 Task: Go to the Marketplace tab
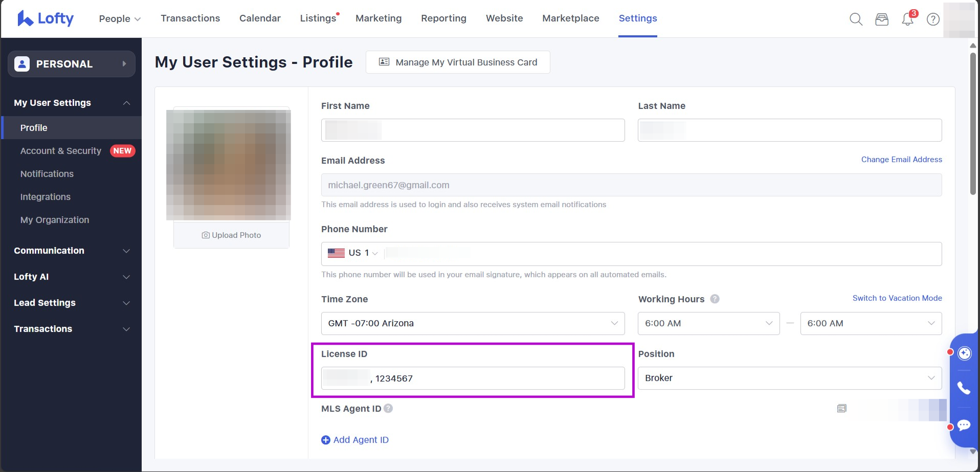[x=570, y=18]
